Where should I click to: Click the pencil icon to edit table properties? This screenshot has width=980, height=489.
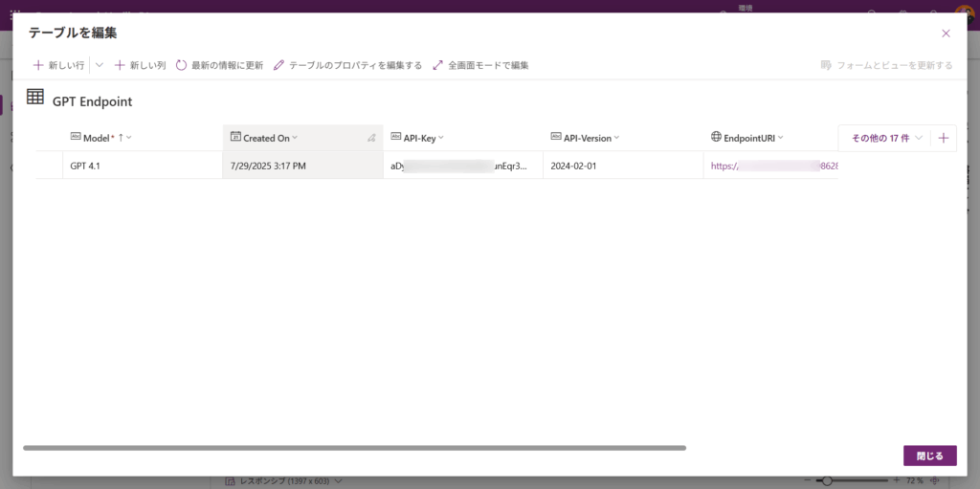[279, 65]
